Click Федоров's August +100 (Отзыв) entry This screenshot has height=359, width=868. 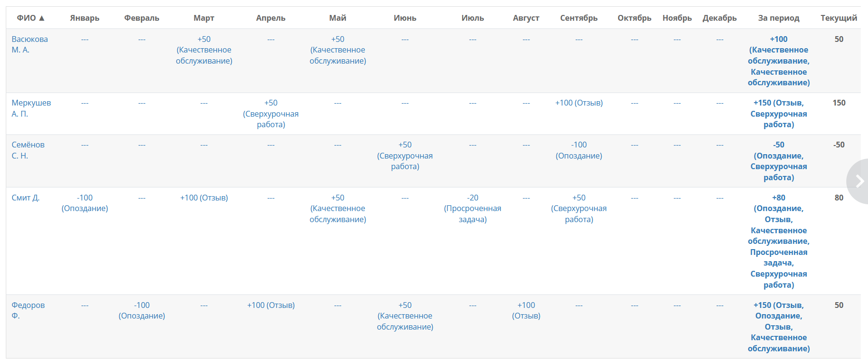[526, 310]
